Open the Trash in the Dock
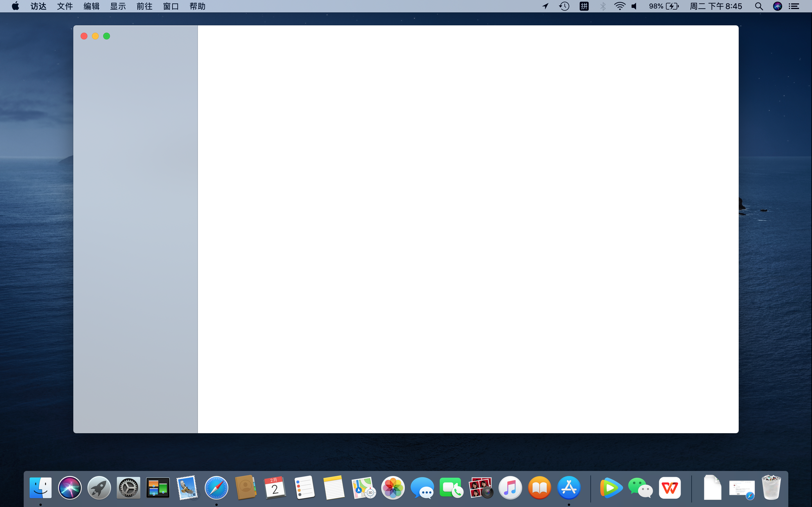The image size is (812, 507). [771, 487]
